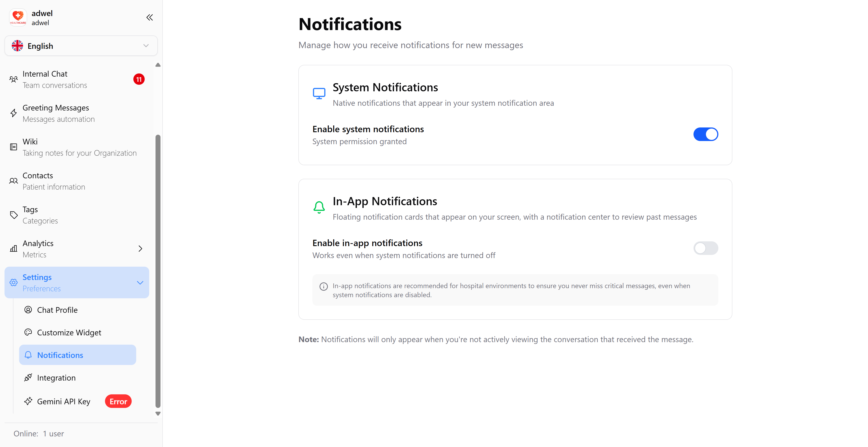The image size is (868, 447).
Task: Click the Contacts patient information icon
Action: coord(14,181)
